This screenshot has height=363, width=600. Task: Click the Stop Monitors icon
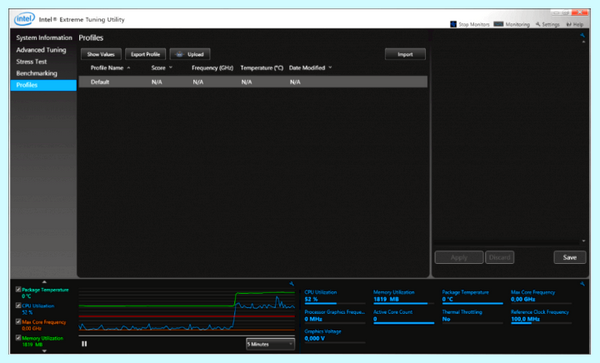point(453,24)
